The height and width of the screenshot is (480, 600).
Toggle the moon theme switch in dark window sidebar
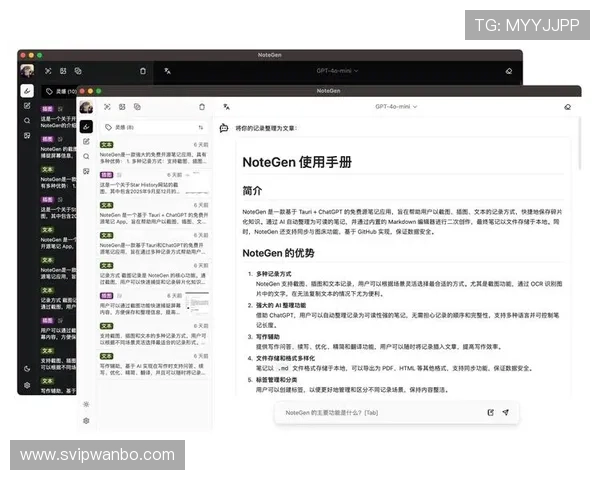[x=27, y=369]
